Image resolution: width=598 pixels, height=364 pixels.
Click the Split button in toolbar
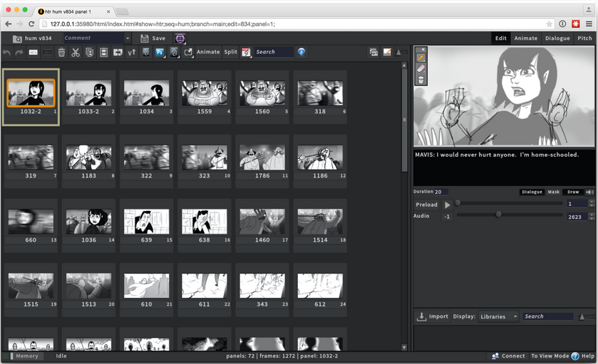[x=230, y=52]
